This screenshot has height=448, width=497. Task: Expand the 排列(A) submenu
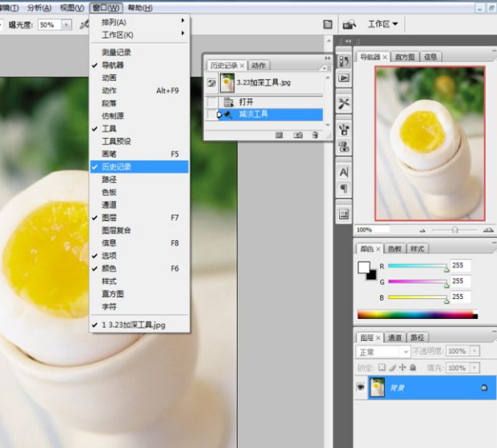[x=139, y=22]
